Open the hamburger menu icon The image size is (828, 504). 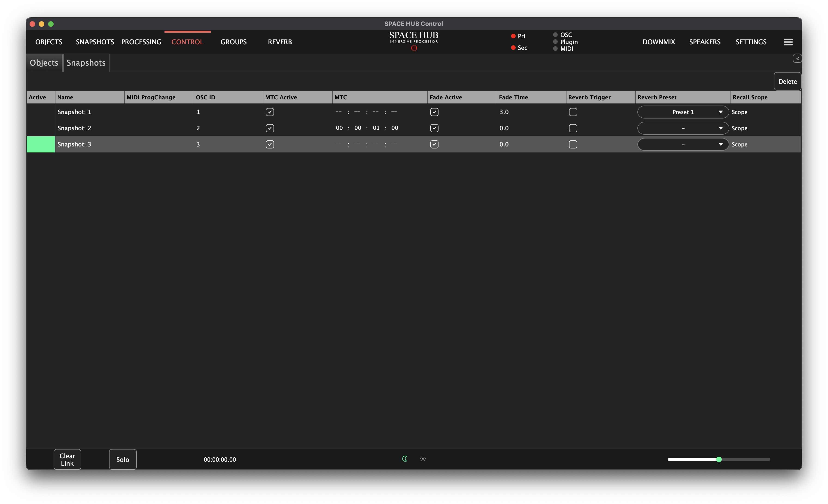pos(788,42)
